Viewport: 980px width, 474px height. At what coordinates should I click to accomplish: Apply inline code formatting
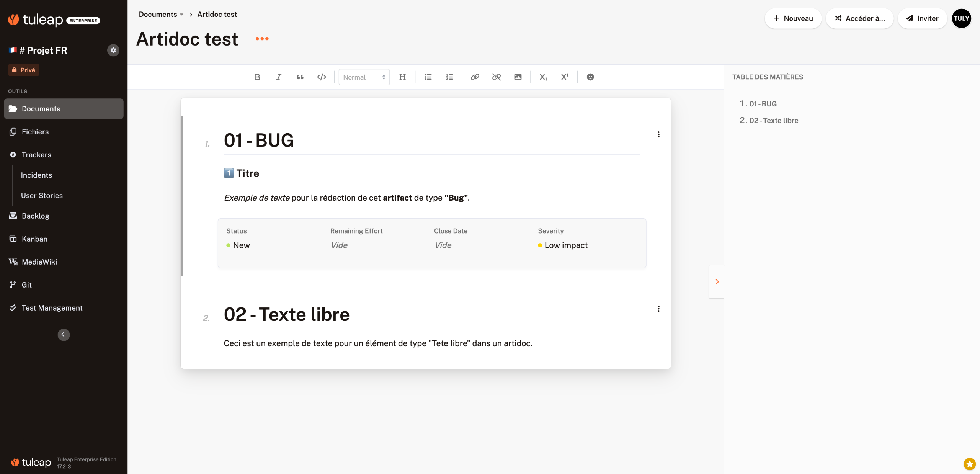(x=322, y=77)
